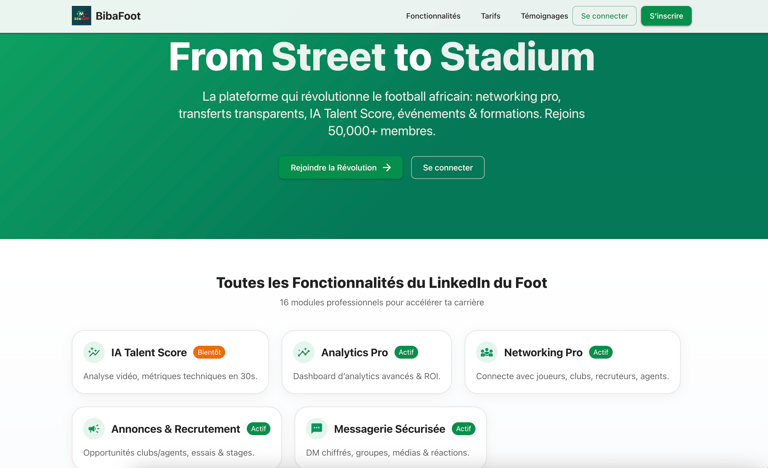768x468 pixels.
Task: Select the Annonces & Recrutement card title
Action: pyautogui.click(x=175, y=428)
